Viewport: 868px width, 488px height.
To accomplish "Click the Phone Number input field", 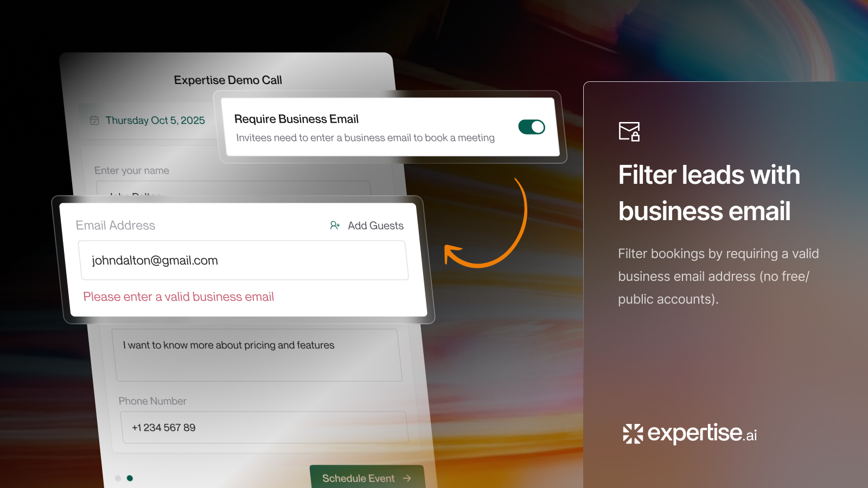I will click(265, 427).
